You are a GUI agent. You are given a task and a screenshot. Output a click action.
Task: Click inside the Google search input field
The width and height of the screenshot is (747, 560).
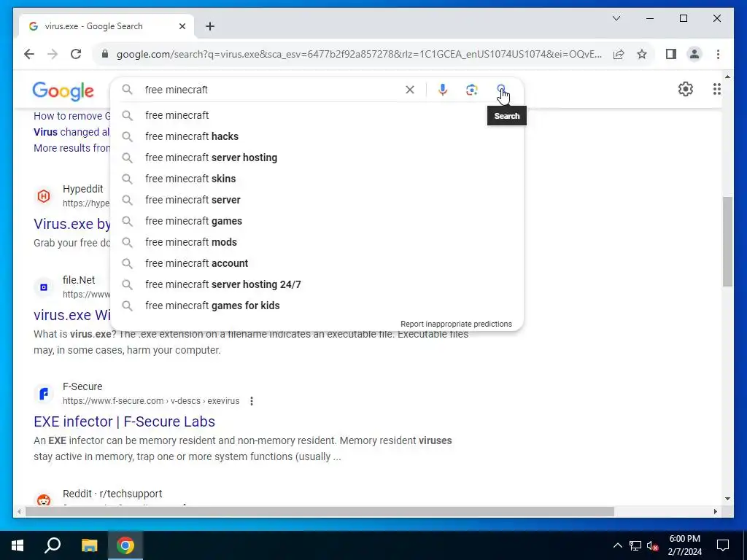click(271, 90)
